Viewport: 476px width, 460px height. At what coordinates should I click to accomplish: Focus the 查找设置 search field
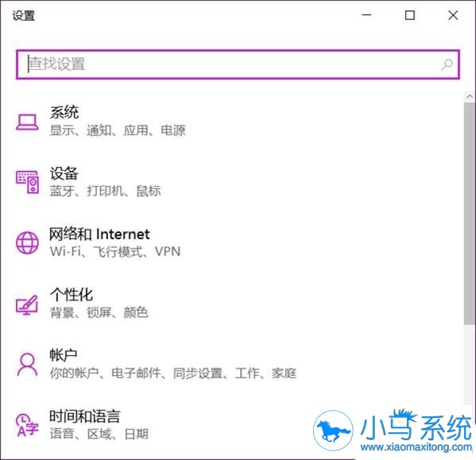(238, 64)
